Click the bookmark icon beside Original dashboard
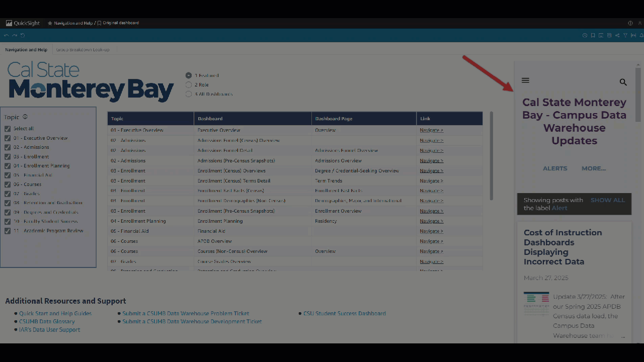 99,23
